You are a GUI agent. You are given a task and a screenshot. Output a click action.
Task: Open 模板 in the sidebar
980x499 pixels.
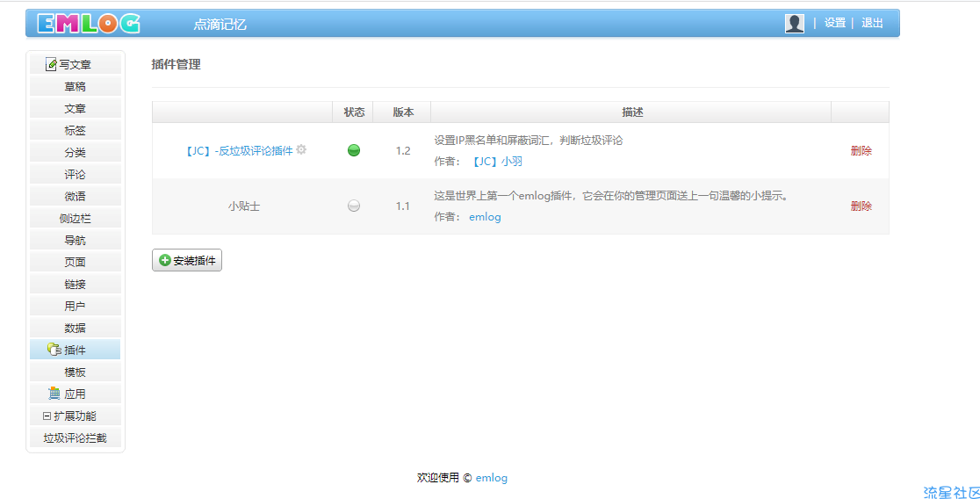(x=75, y=372)
